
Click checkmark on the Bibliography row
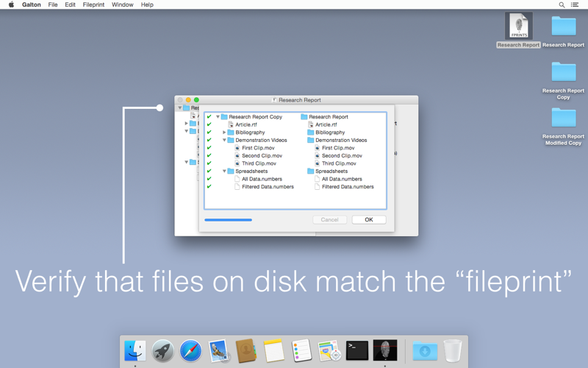coord(209,132)
